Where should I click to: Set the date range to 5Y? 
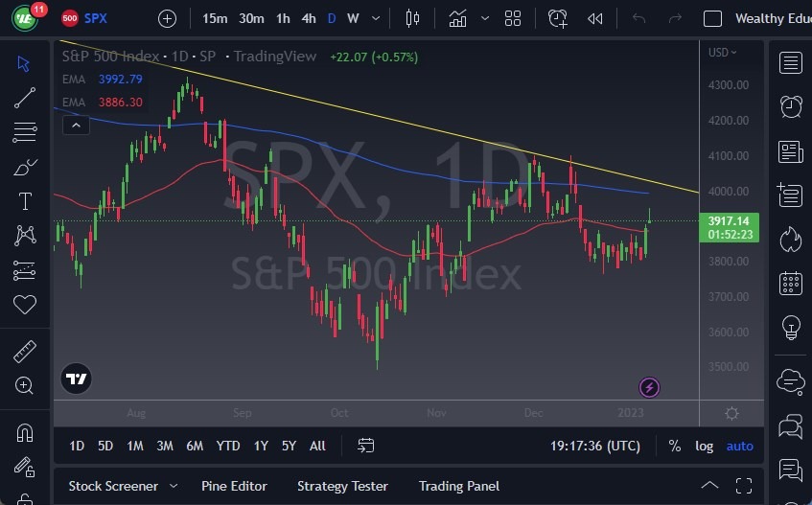coord(289,446)
